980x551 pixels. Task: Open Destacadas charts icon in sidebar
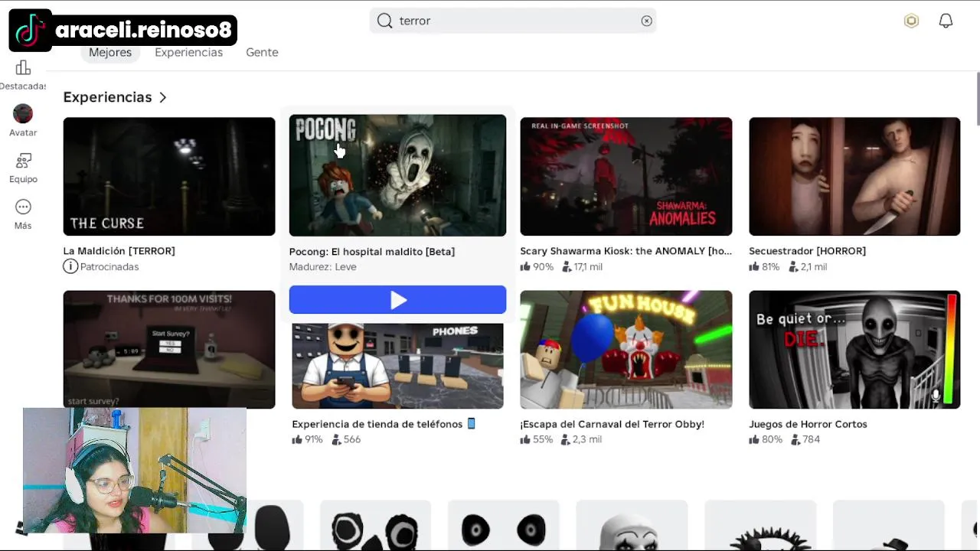[x=23, y=68]
